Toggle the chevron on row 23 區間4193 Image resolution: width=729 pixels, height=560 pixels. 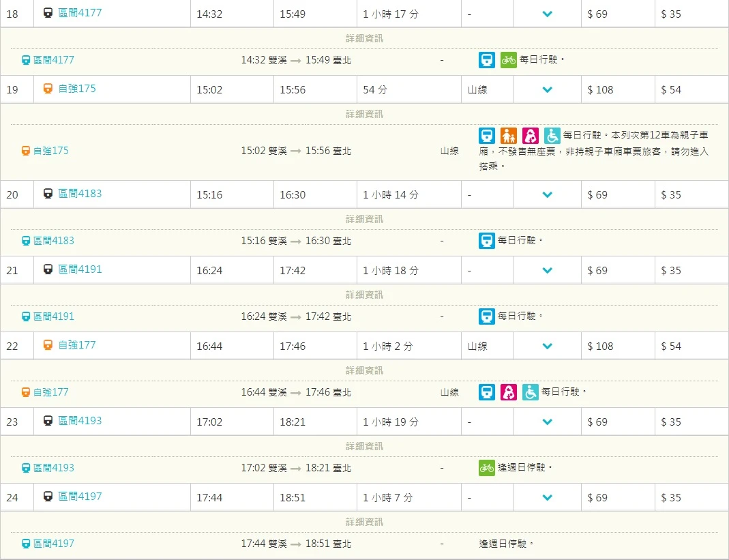547,422
